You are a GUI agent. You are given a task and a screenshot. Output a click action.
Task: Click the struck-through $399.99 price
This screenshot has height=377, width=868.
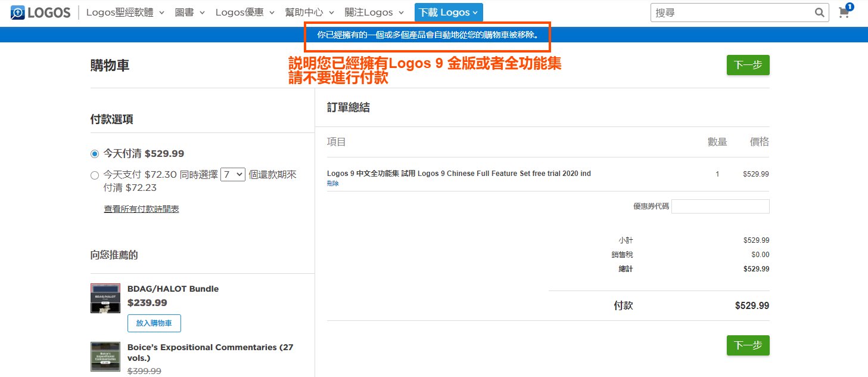pyautogui.click(x=145, y=370)
